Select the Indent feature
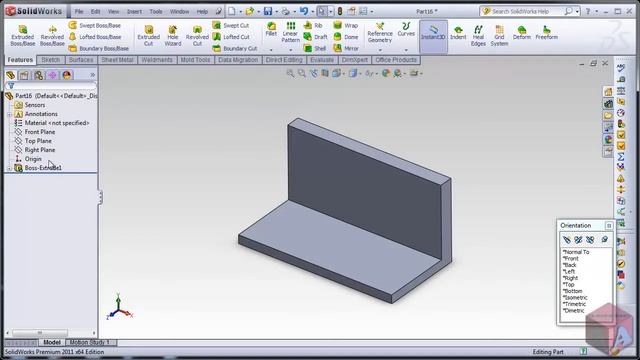The image size is (640, 360). click(458, 33)
